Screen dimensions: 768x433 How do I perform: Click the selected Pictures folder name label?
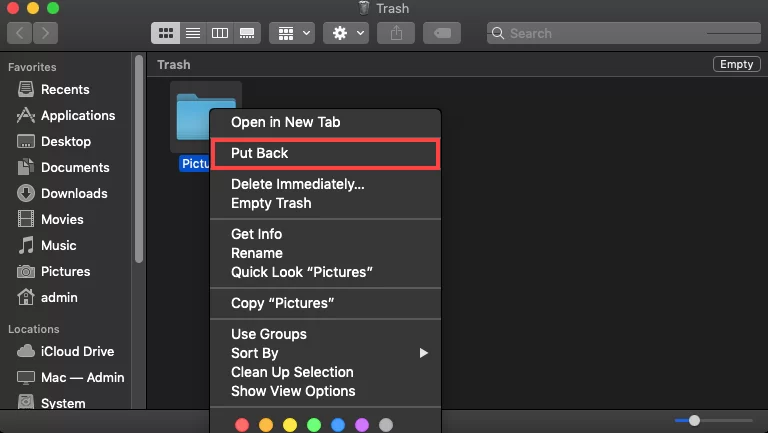(194, 164)
